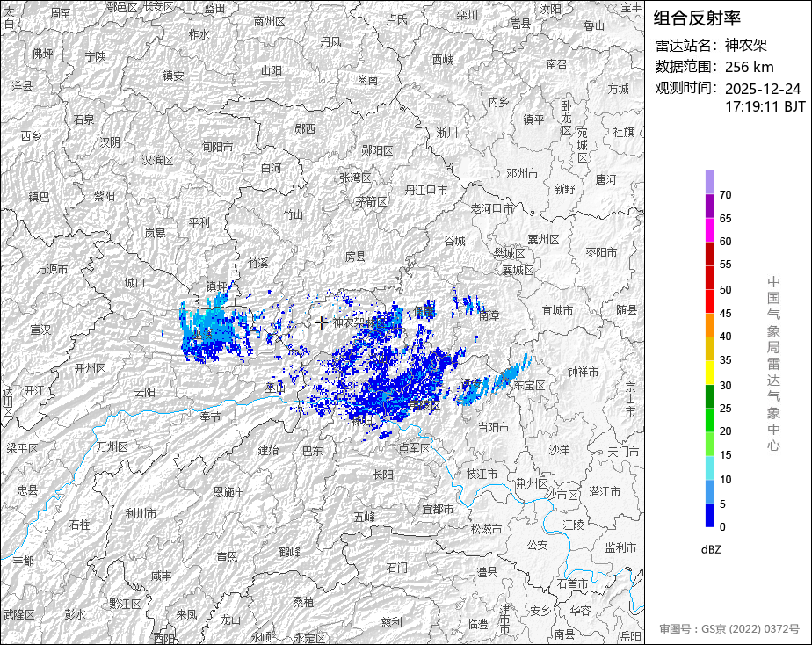Click the '巴东' map label
The image size is (812, 645).
[312, 451]
